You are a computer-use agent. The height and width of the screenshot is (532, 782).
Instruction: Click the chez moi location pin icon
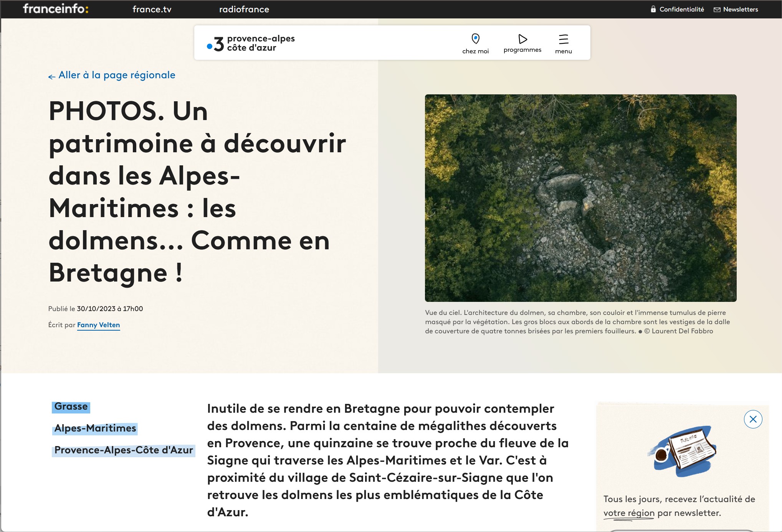point(475,39)
